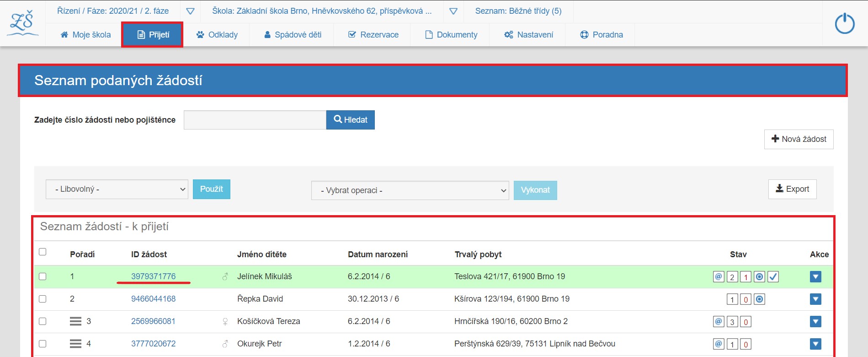Click the black '2' status box in Jelínek Mikuláš row
868x357 pixels.
[732, 277]
